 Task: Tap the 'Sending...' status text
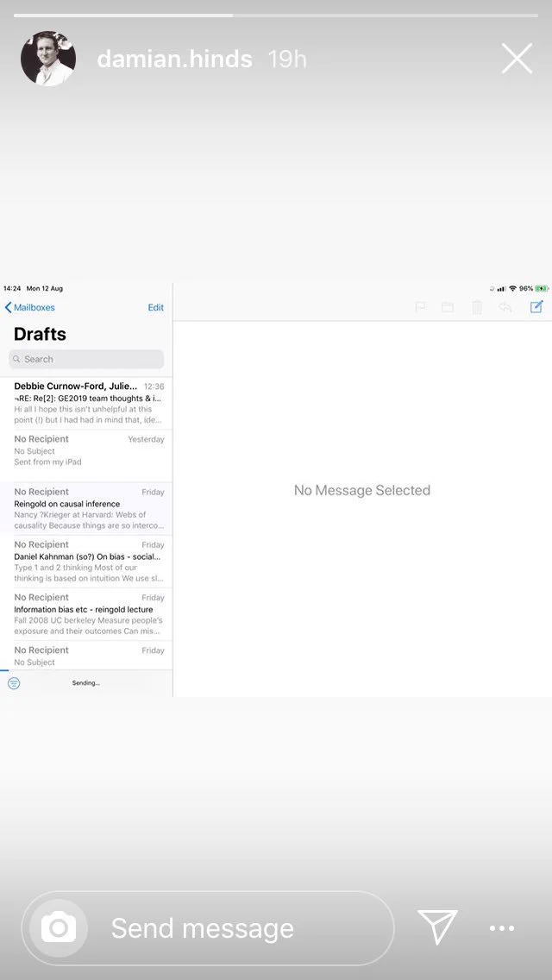click(85, 683)
